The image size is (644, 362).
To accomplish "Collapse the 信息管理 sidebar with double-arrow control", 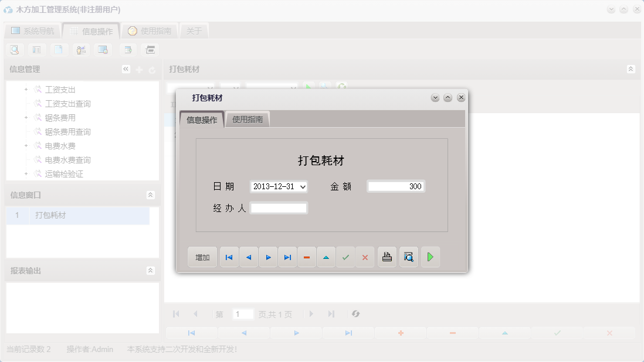I will pyautogui.click(x=126, y=69).
